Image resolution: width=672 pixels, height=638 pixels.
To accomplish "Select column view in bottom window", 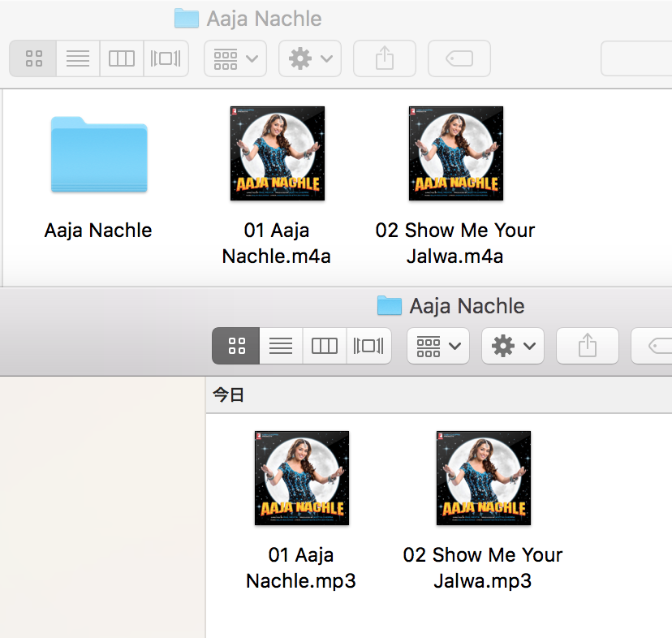I will pyautogui.click(x=325, y=347).
